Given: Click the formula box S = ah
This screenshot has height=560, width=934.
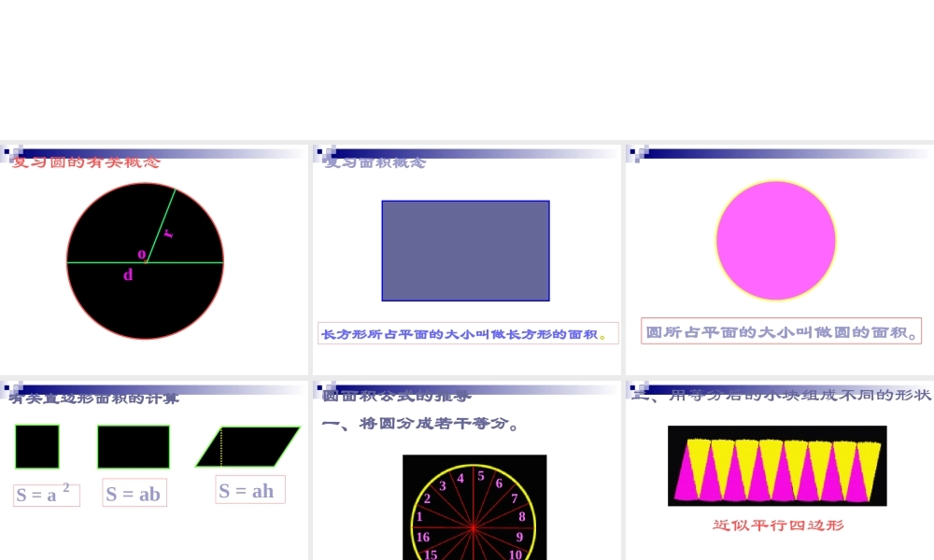Looking at the screenshot, I should (250, 490).
